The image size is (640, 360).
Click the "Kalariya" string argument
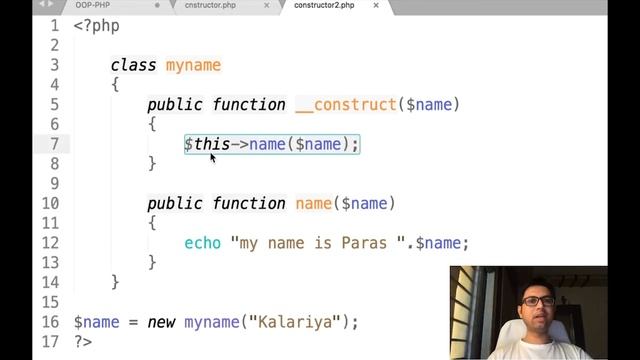(295, 323)
